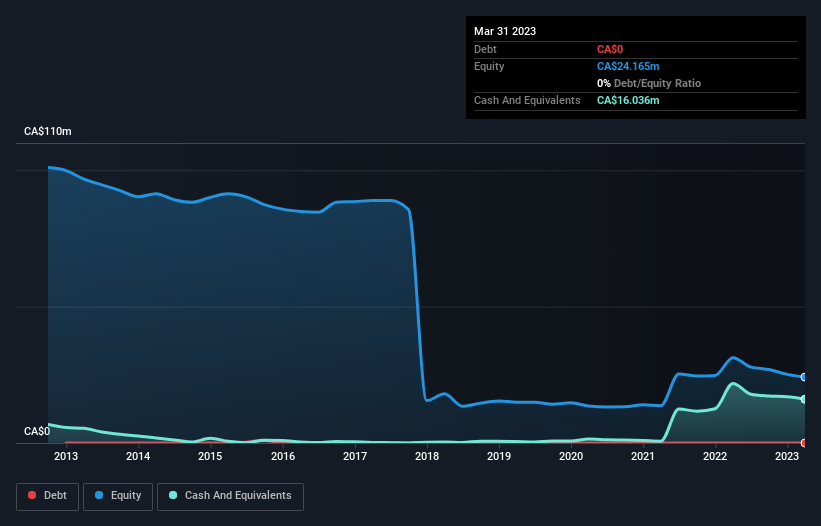Click the Mar 31 2023 tooltip date
The height and width of the screenshot is (526, 821).
coord(505,31)
